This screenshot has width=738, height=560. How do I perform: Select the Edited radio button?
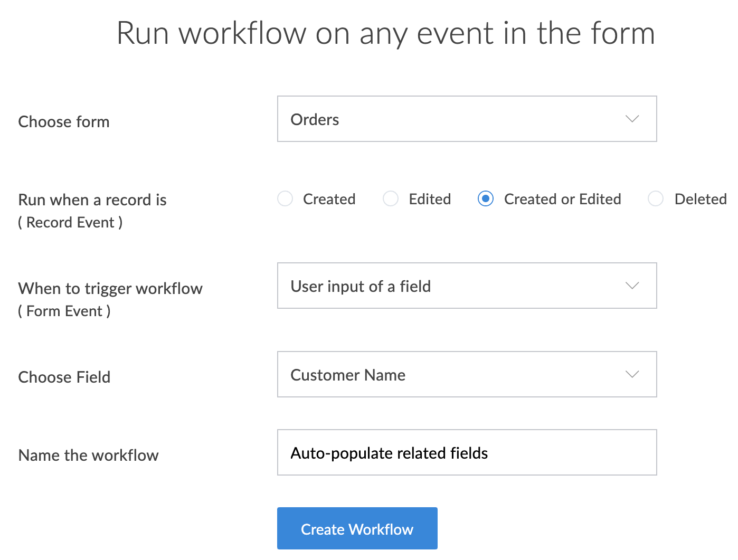coord(391,199)
